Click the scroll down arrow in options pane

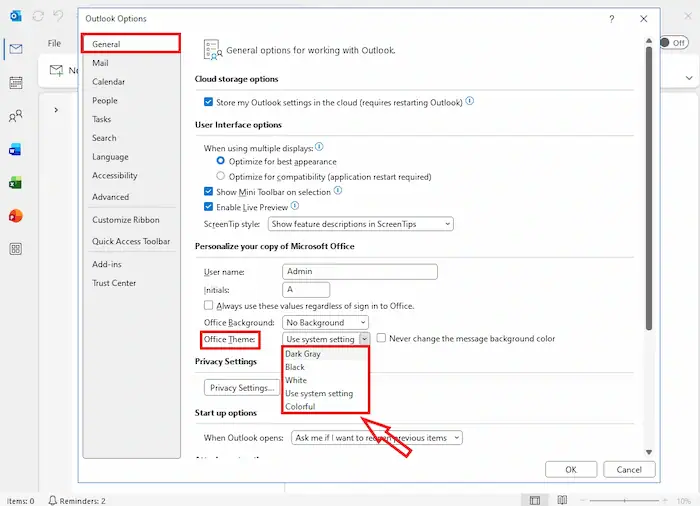tap(649, 452)
